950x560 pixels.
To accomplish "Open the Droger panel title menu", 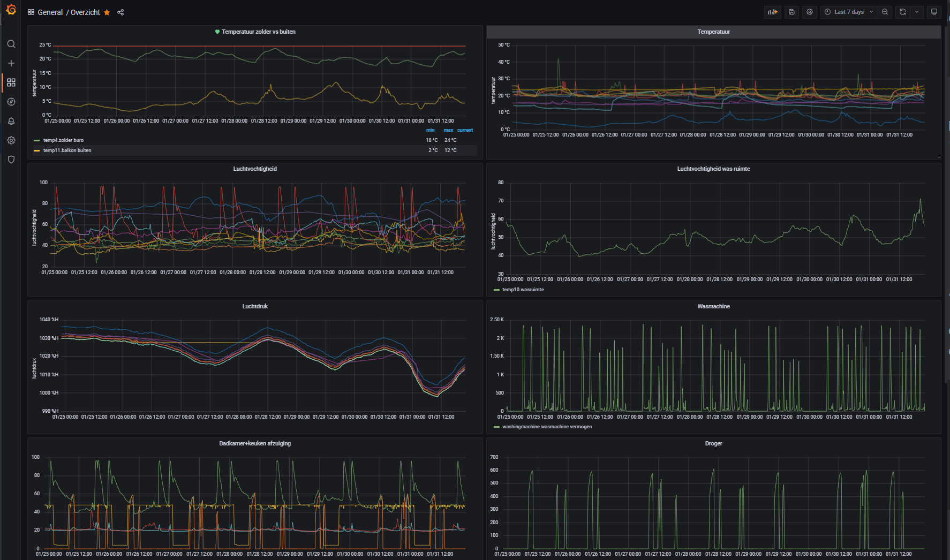I will (713, 443).
